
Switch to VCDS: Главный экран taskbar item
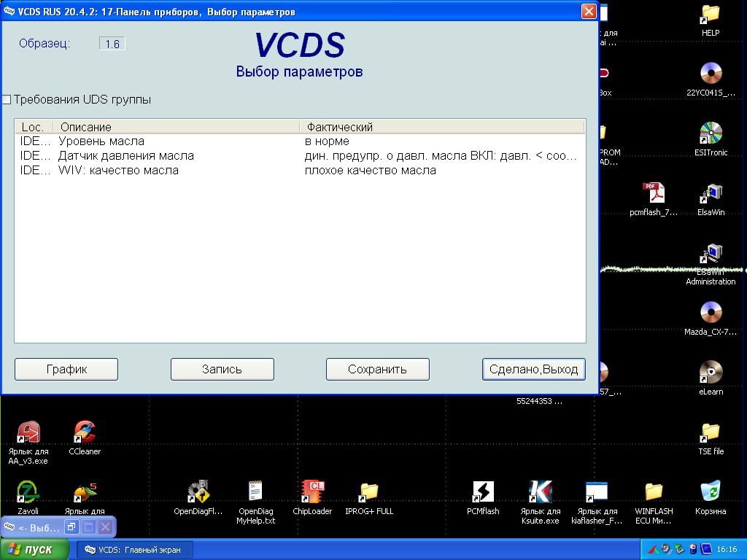[x=135, y=550]
